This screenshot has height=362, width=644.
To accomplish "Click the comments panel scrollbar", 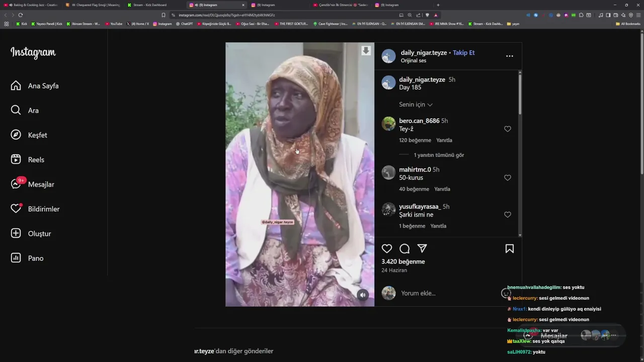I will (520, 96).
